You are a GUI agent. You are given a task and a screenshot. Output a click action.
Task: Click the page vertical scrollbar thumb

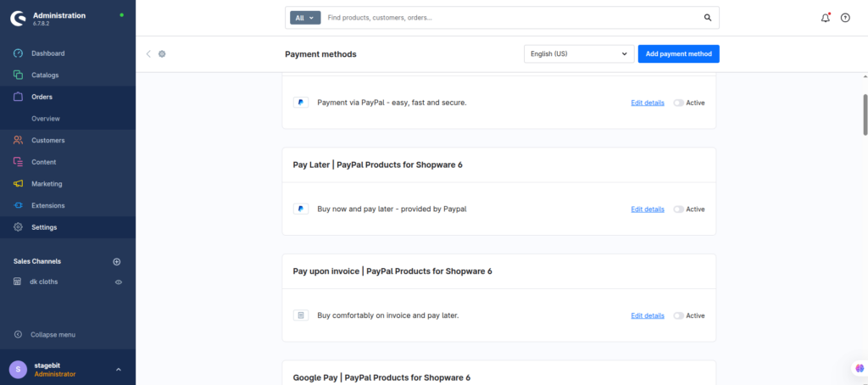tap(865, 114)
